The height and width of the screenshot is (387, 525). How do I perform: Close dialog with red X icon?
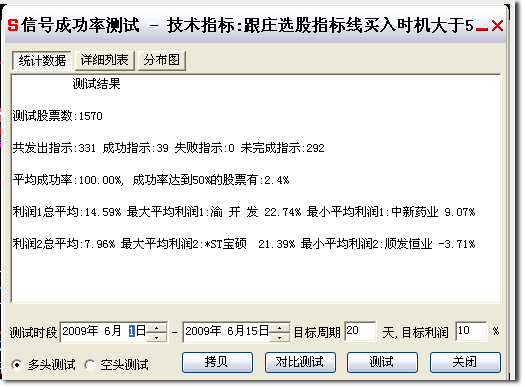(x=498, y=25)
